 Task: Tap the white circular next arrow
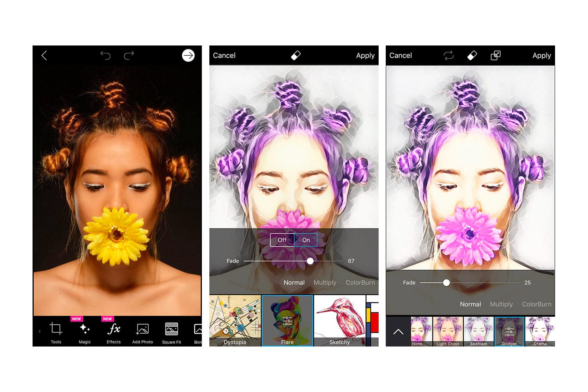pos(188,56)
